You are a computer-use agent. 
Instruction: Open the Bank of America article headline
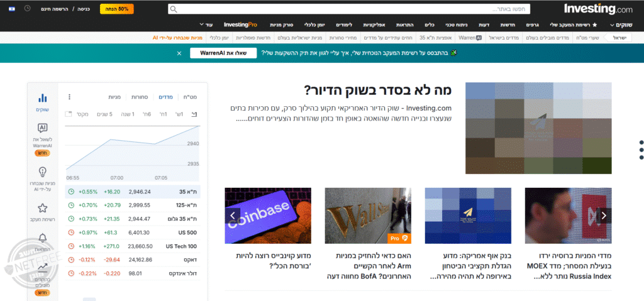point(470,266)
